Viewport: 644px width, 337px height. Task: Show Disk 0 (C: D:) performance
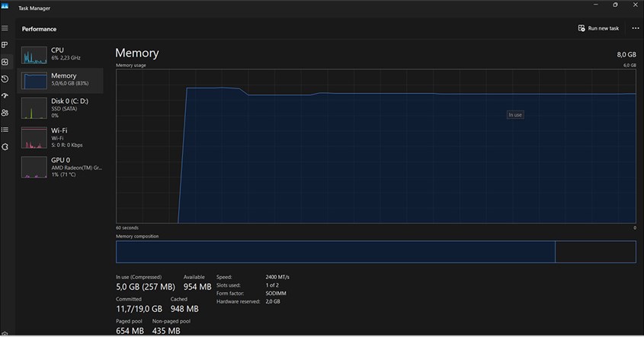tap(61, 107)
